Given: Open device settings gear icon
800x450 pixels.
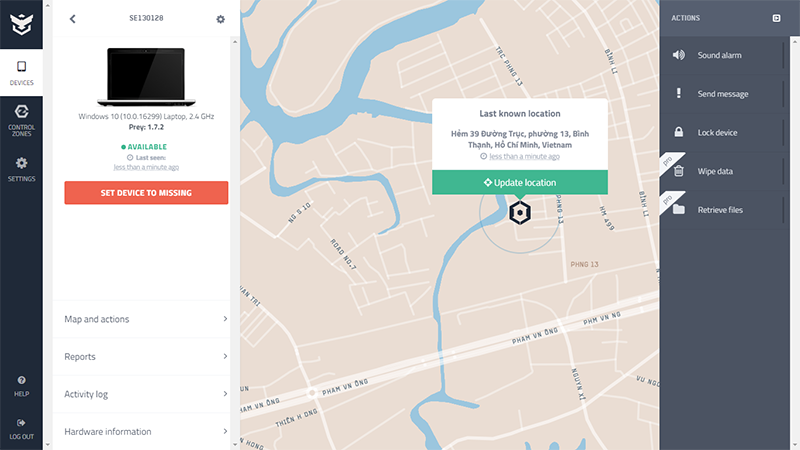Looking at the screenshot, I should (220, 19).
